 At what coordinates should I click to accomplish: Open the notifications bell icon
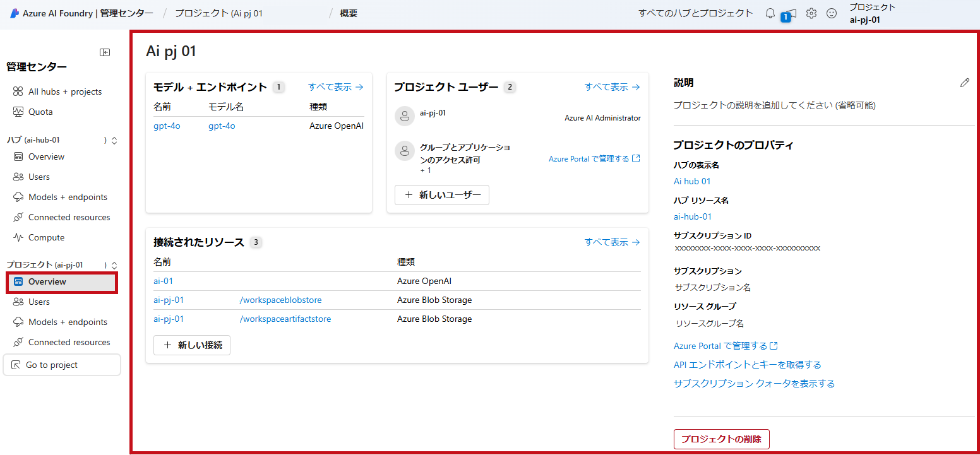click(770, 13)
